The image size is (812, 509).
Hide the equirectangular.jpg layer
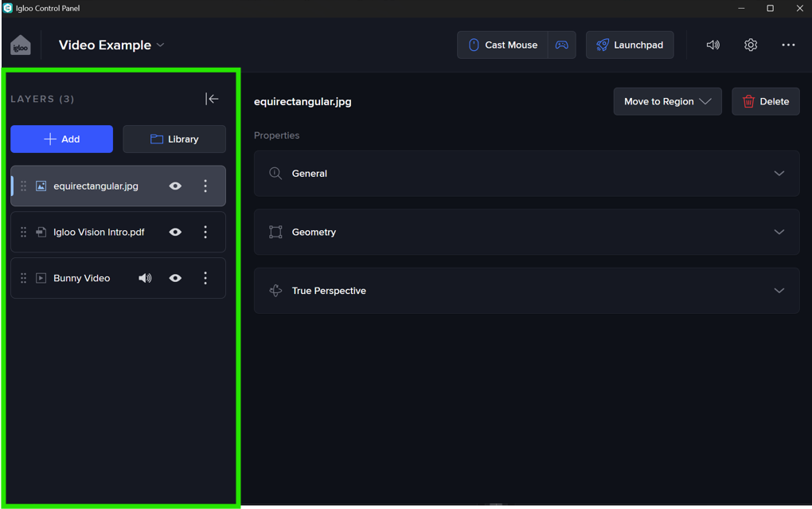tap(175, 186)
